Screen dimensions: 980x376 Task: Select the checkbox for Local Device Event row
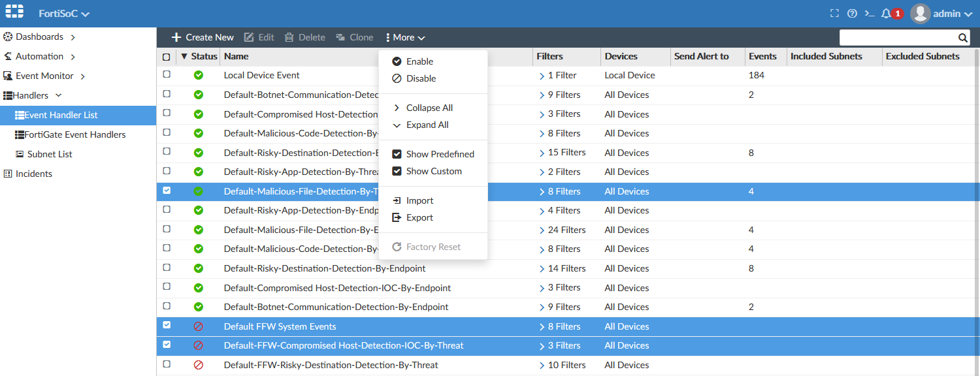tap(167, 74)
